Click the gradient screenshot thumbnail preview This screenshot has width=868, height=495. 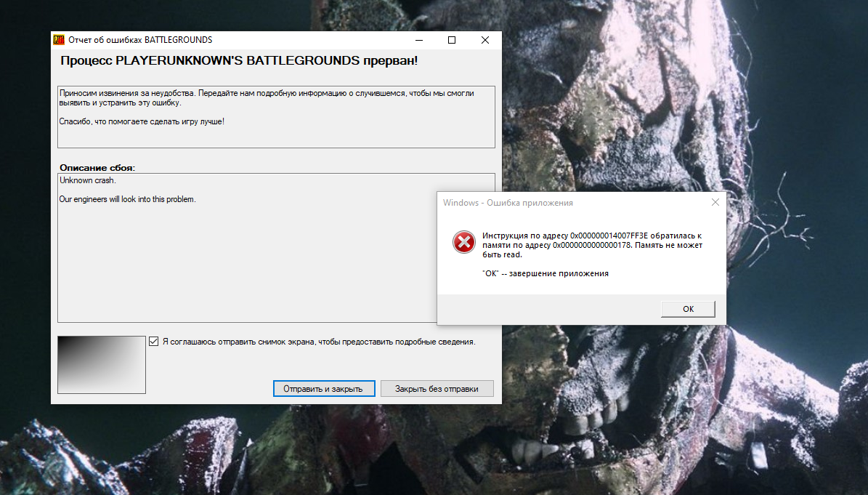pos(102,365)
